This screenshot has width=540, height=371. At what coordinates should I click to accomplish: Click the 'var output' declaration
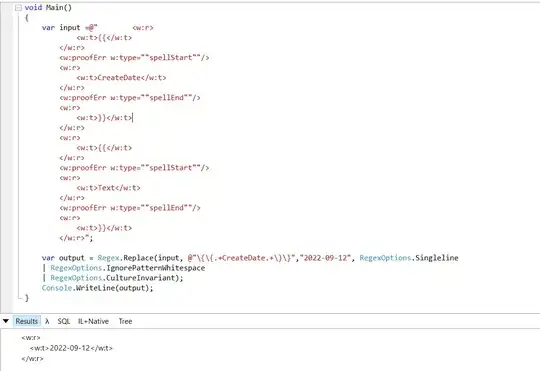click(63, 258)
